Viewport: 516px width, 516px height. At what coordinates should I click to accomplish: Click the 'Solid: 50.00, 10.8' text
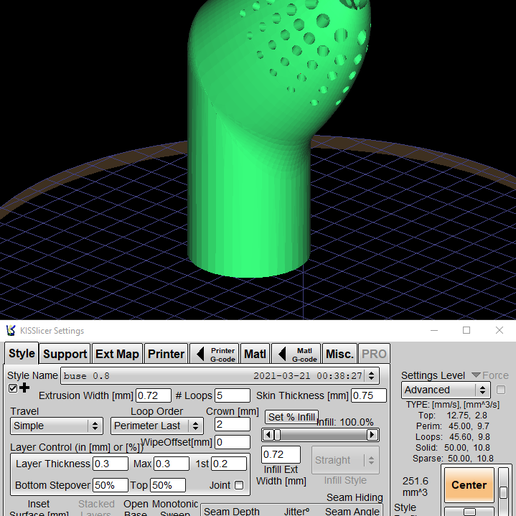(453, 448)
